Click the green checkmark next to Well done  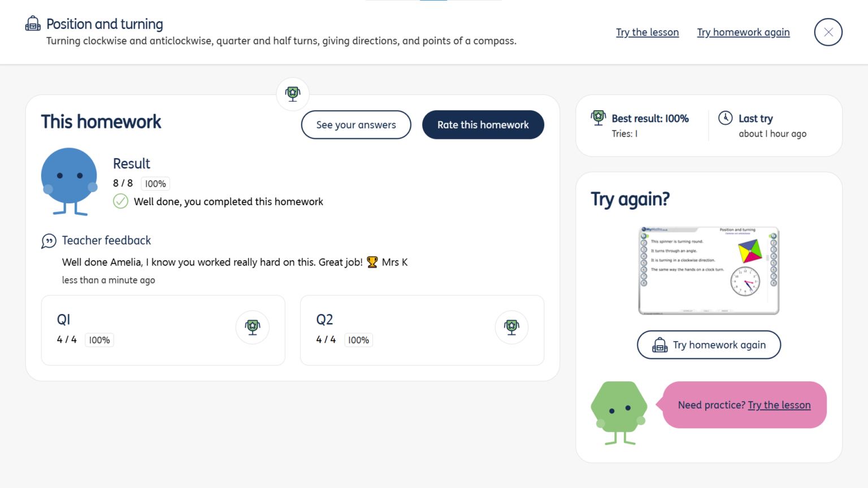tap(120, 201)
